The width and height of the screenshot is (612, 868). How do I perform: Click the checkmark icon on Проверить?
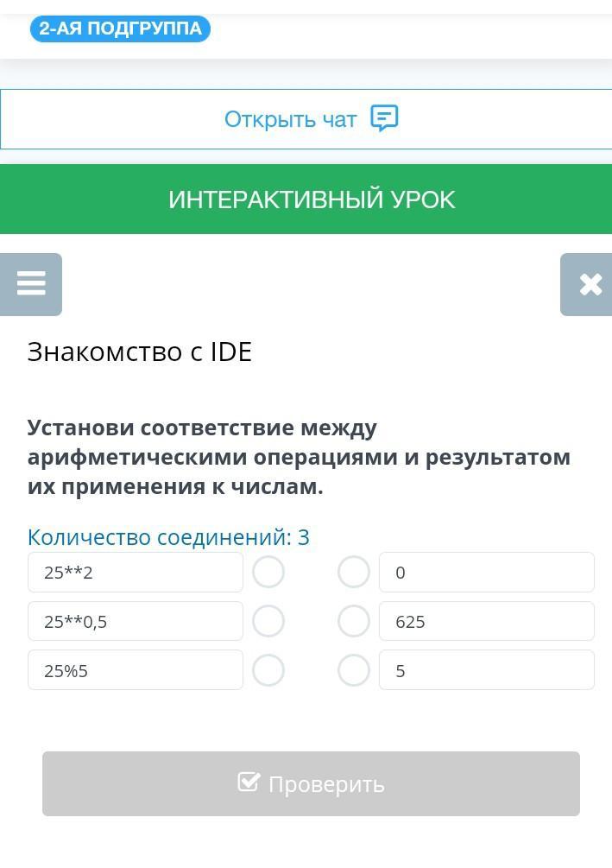pyautogui.click(x=249, y=782)
